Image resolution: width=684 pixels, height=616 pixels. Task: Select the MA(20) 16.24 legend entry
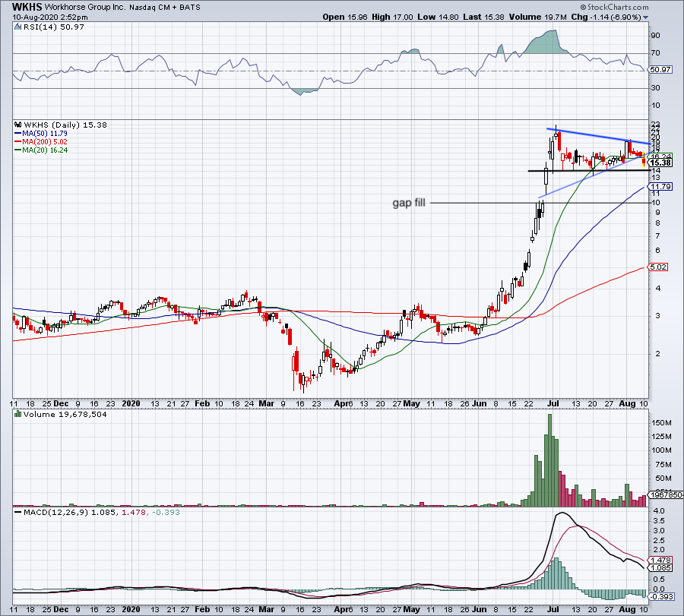pos(41,150)
